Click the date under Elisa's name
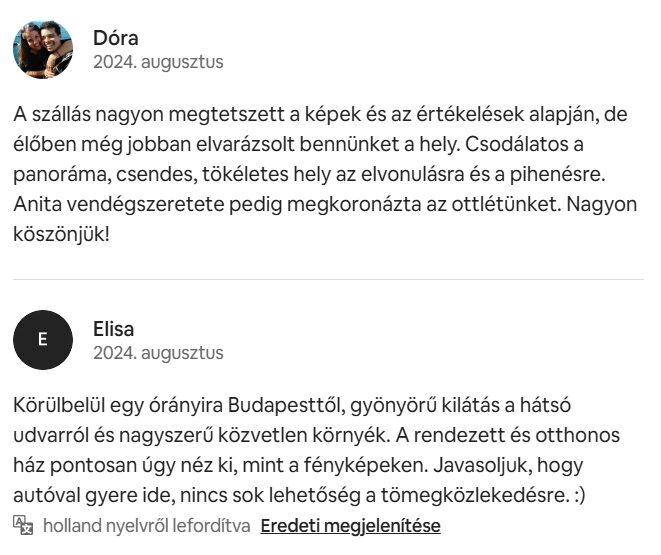Image resolution: width=661 pixels, height=555 pixels. coord(158,353)
